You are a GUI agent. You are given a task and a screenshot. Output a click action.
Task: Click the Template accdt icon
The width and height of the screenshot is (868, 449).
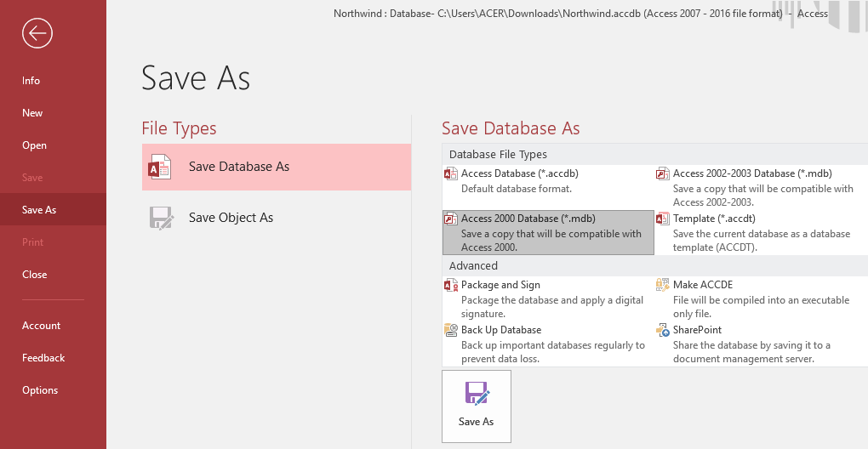663,219
